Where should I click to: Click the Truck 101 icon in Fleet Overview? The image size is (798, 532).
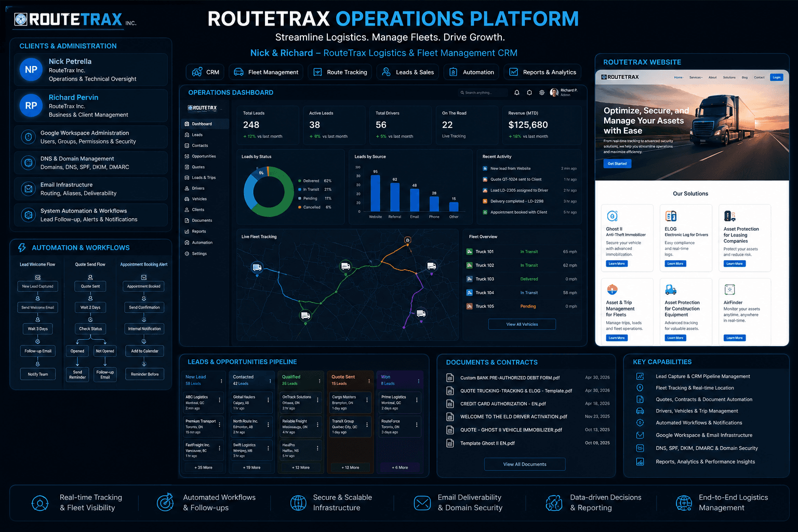[470, 251]
